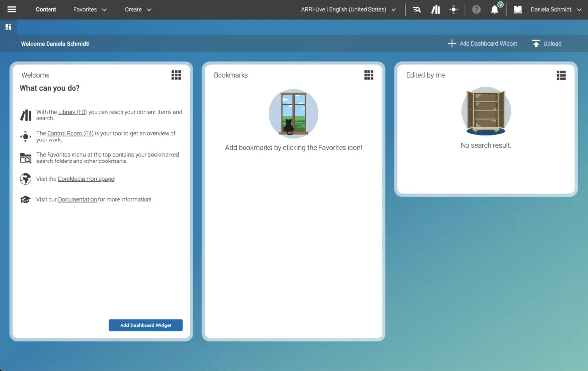The image size is (588, 371).
Task: Open the hamburger main menu
Action: coord(12,9)
